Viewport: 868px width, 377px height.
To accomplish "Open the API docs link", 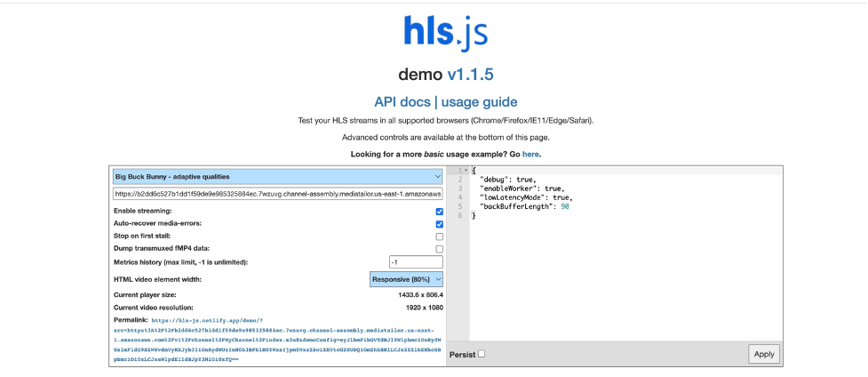I will tap(402, 102).
